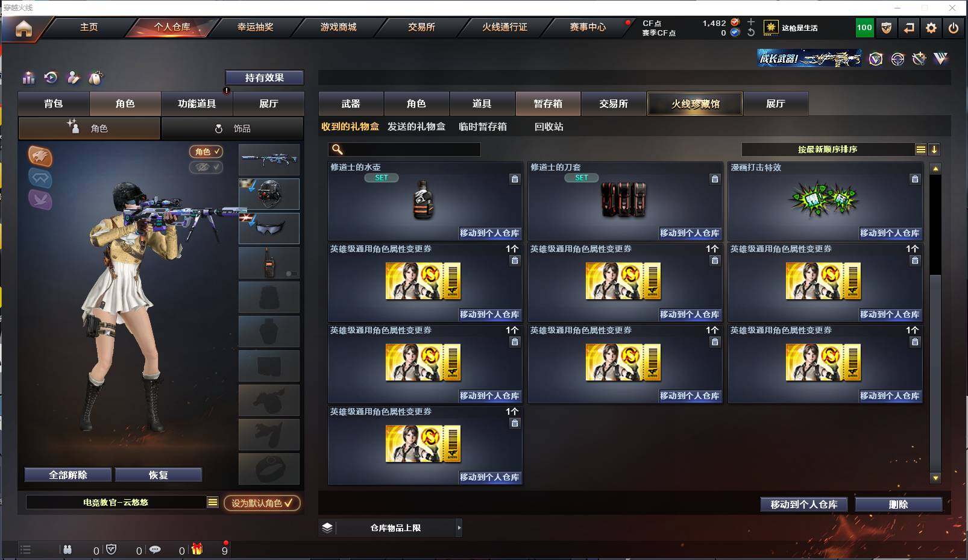Open the 火线珍藏馆 tab
The image size is (968, 560).
coord(695,104)
